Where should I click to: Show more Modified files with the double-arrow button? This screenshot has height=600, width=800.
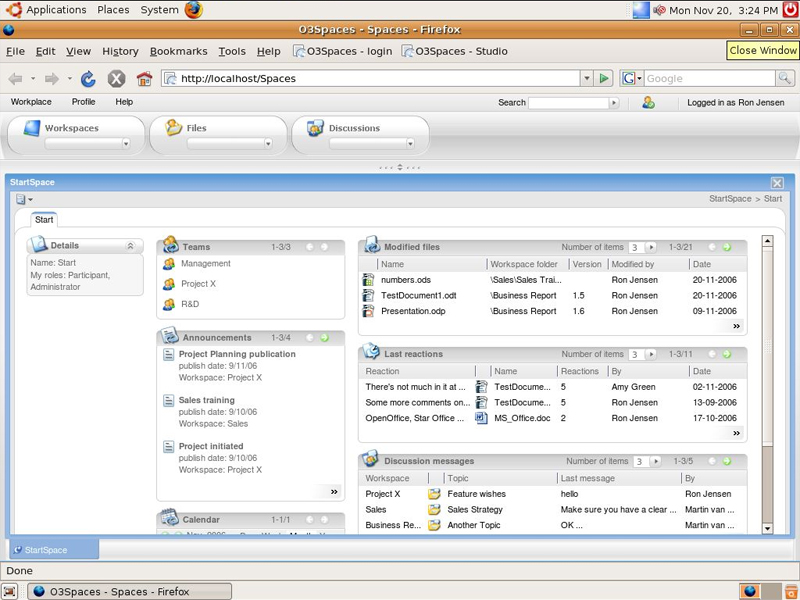737,326
